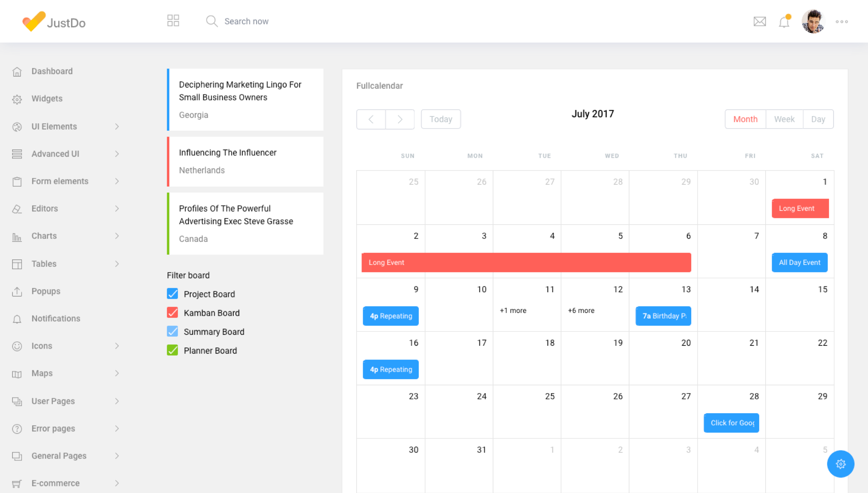Screen dimensions: 868x493
Task: Switch calendar to Week view
Action: 784,119
